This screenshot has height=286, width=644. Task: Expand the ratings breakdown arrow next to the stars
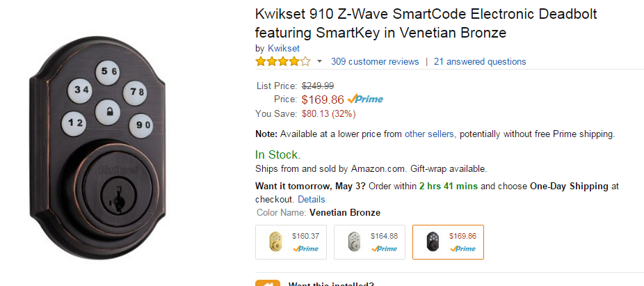[319, 62]
